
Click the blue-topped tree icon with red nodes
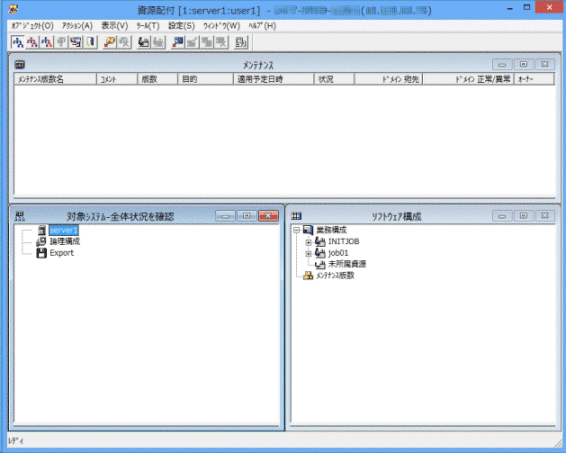(47, 42)
